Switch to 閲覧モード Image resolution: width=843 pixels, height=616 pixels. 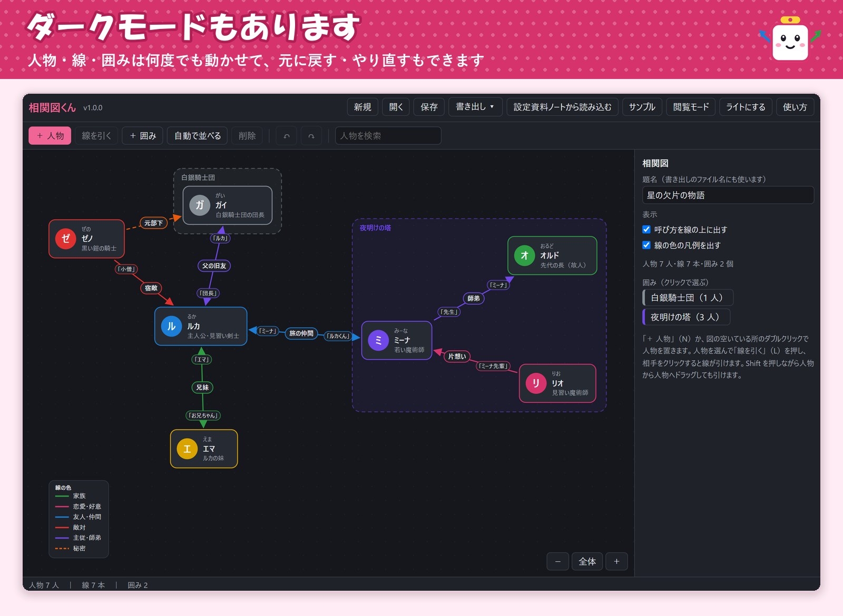point(691,107)
